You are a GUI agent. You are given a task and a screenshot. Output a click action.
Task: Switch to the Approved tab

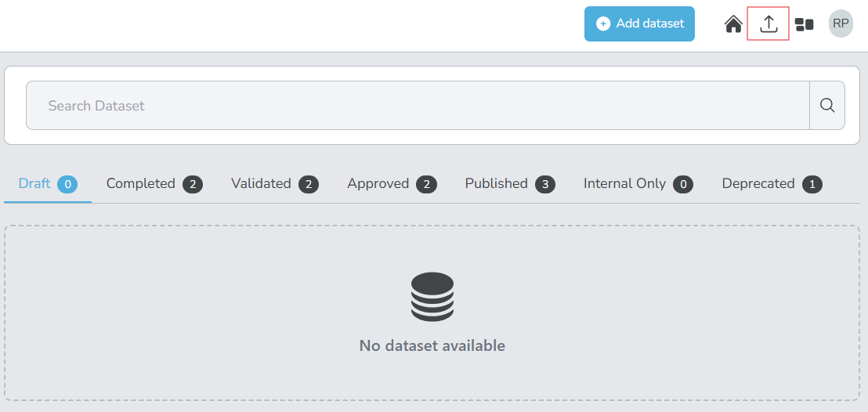click(x=378, y=183)
